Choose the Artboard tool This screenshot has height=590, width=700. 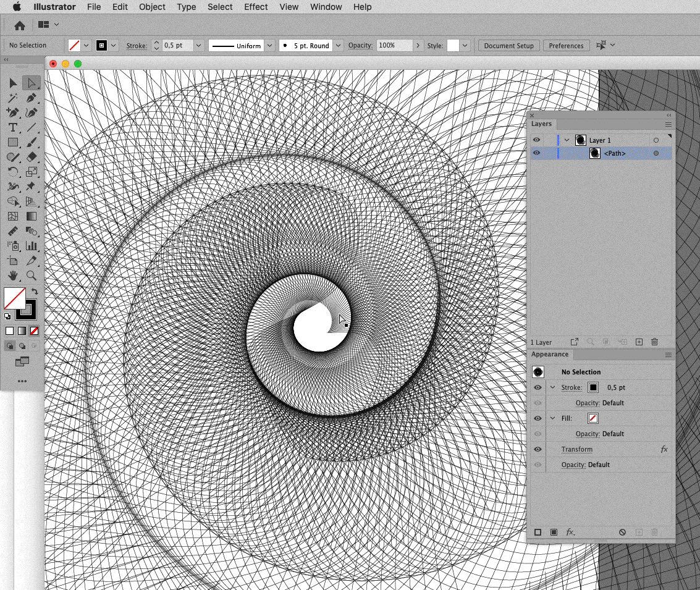[13, 261]
